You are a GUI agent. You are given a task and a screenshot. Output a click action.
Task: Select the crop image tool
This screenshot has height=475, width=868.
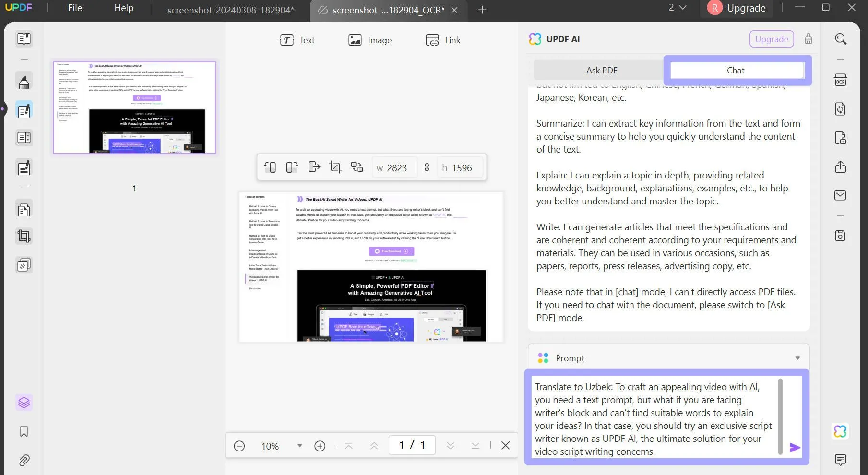tap(335, 167)
